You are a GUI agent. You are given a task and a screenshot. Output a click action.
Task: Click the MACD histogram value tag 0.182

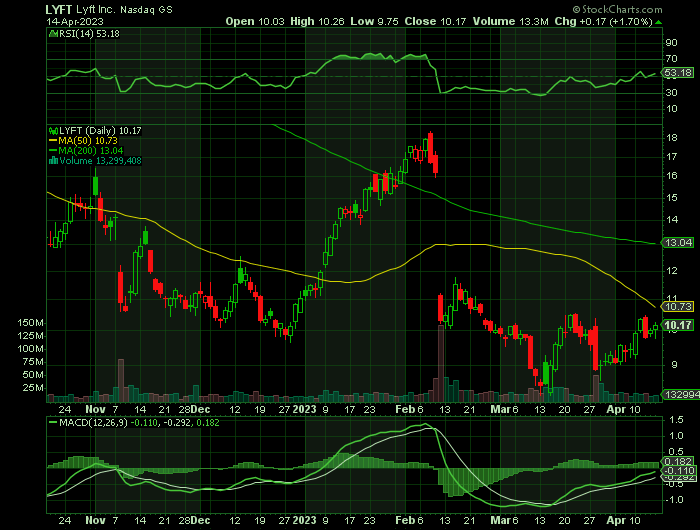pos(679,462)
